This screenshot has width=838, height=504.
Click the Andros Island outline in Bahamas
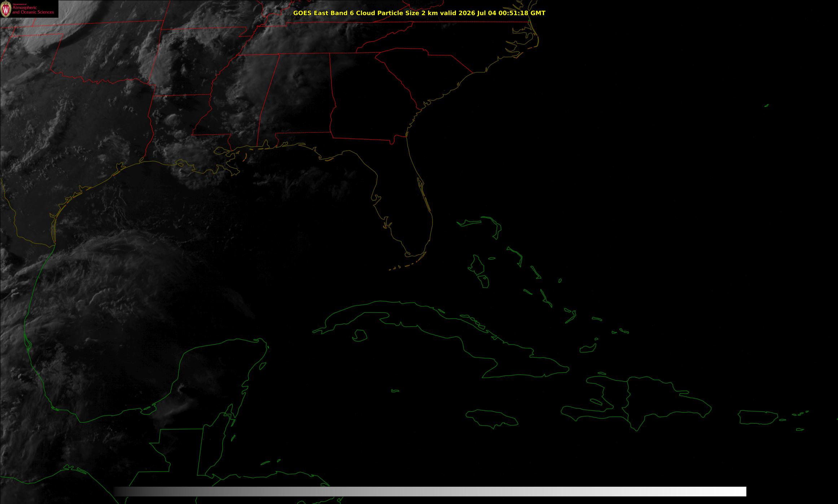coord(477,265)
